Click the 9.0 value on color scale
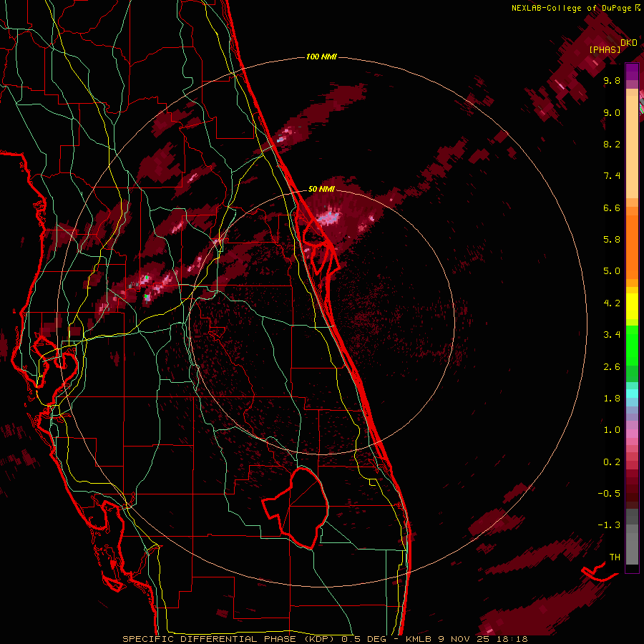The width and height of the screenshot is (644, 644). [x=612, y=113]
